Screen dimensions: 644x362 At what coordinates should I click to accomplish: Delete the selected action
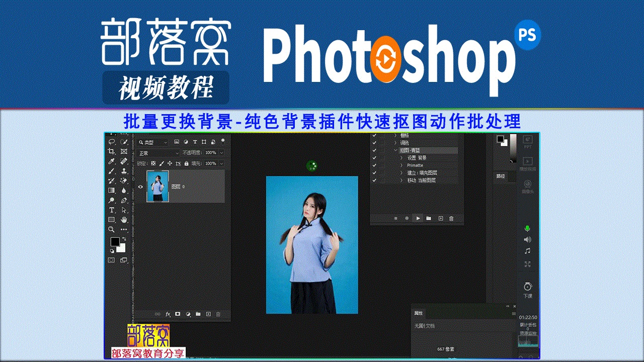coord(451,218)
